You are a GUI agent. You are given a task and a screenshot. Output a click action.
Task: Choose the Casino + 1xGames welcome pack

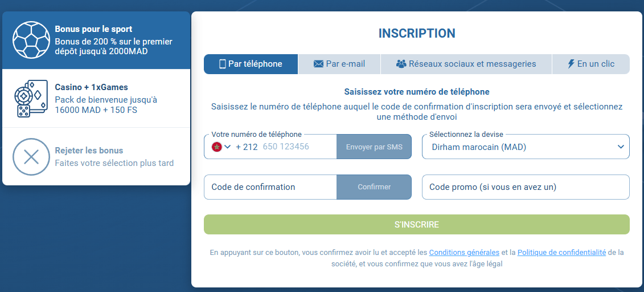click(106, 99)
